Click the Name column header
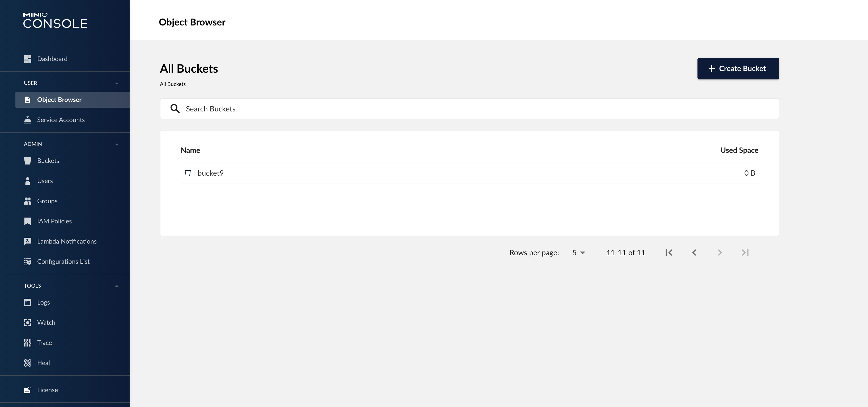The height and width of the screenshot is (407, 868). click(190, 150)
